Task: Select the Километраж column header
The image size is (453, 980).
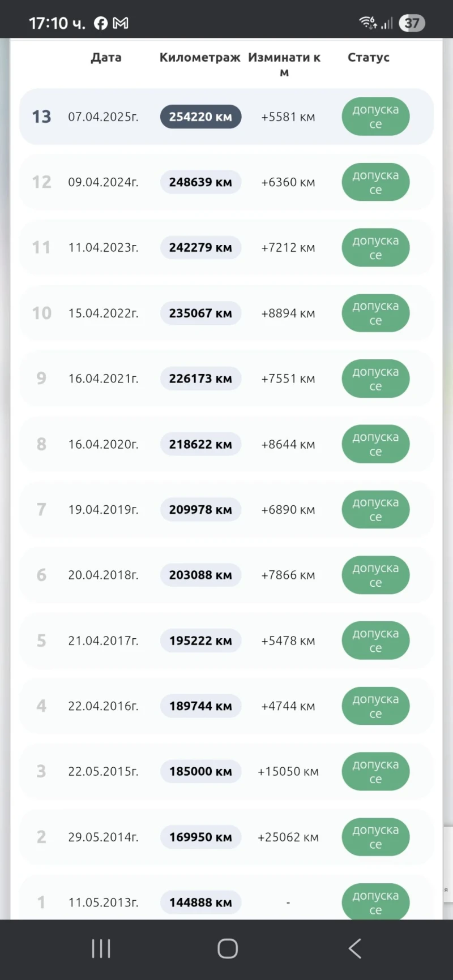Action: point(200,57)
